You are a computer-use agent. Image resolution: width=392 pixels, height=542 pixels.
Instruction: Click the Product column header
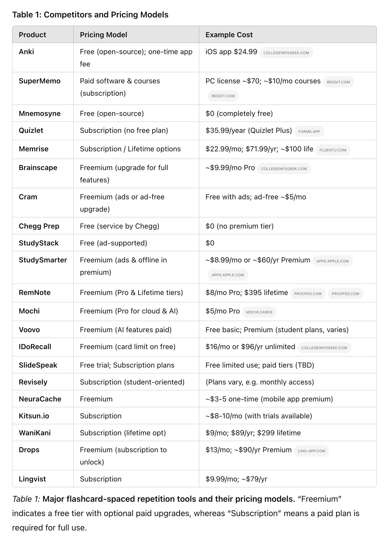32,35
